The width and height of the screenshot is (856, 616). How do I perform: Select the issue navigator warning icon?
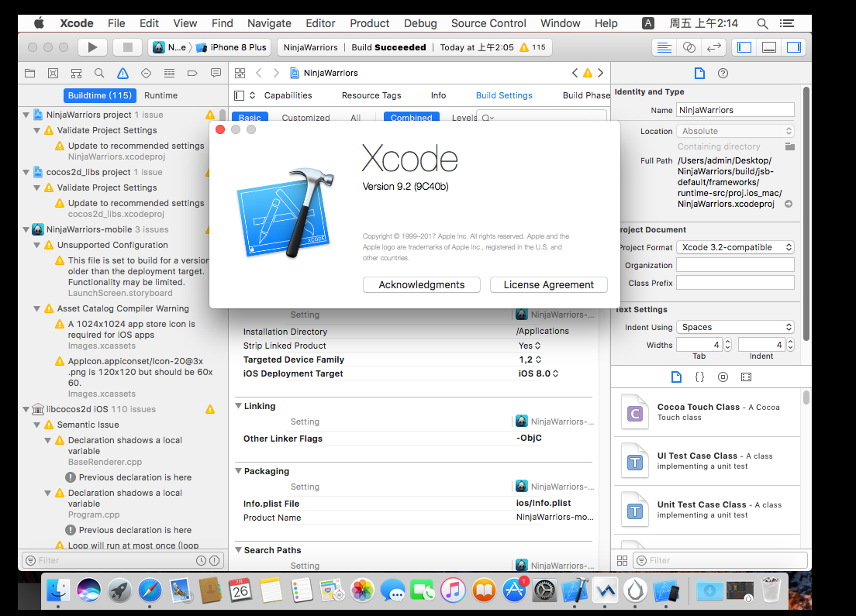[123, 73]
